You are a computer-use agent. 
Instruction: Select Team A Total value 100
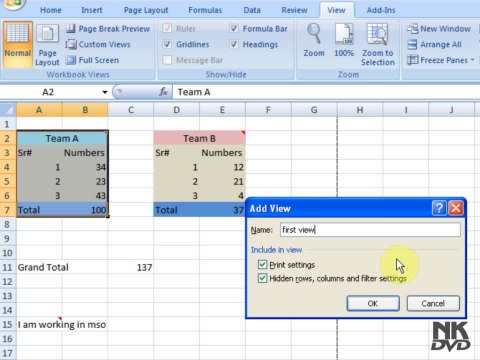pos(85,210)
